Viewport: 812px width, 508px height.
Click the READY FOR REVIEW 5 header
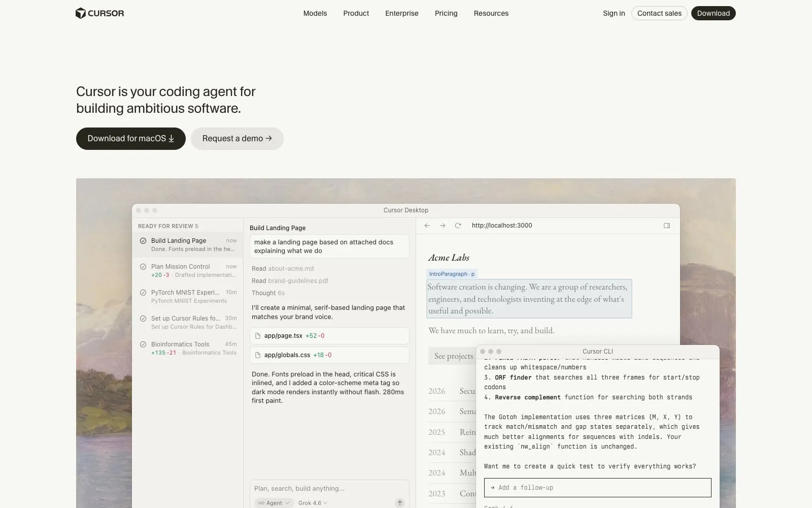point(168,226)
